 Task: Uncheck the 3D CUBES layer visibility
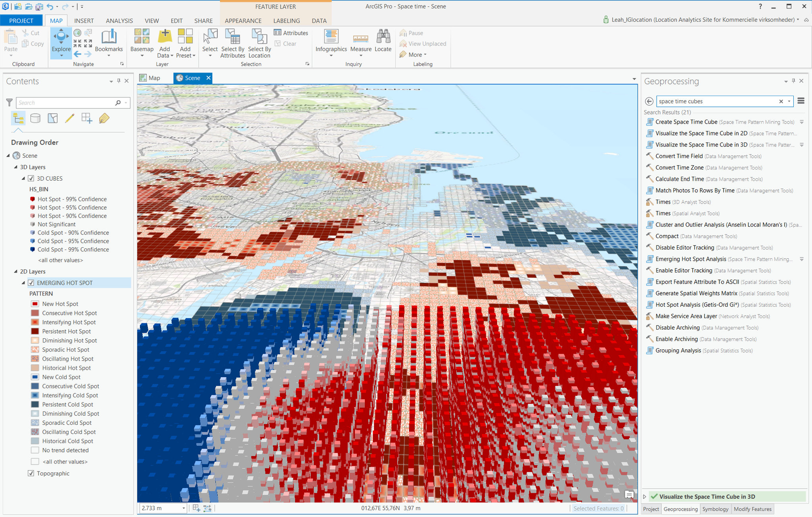point(31,178)
